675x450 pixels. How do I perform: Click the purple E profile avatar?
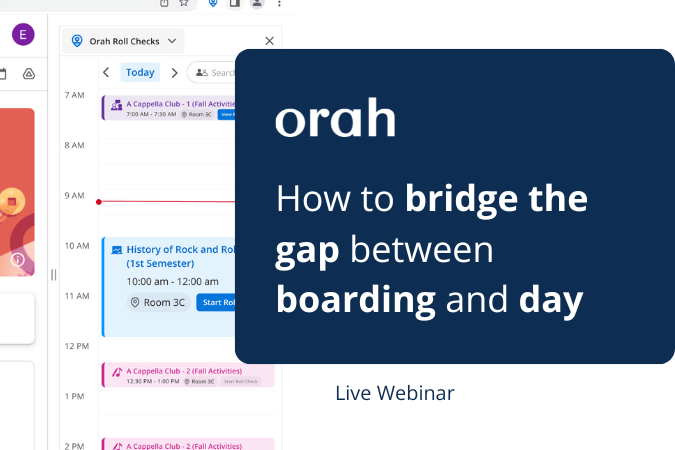coord(23,34)
